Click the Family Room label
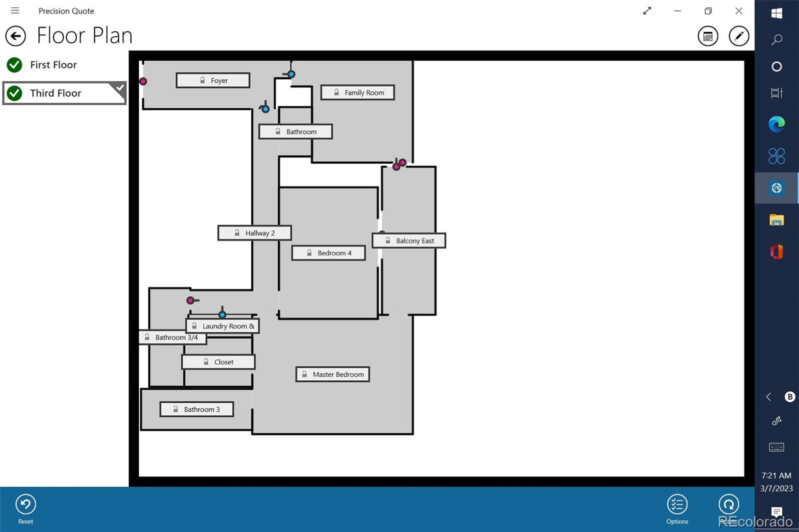 pyautogui.click(x=358, y=92)
